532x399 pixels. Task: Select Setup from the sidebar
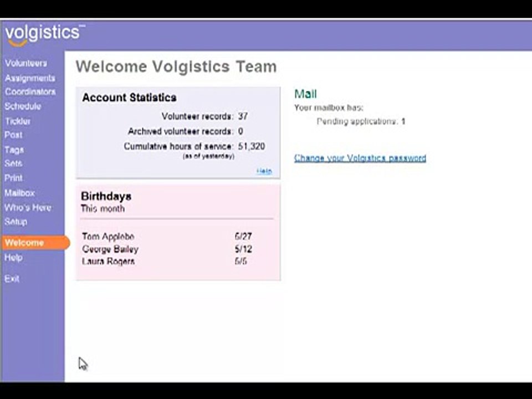pos(16,222)
